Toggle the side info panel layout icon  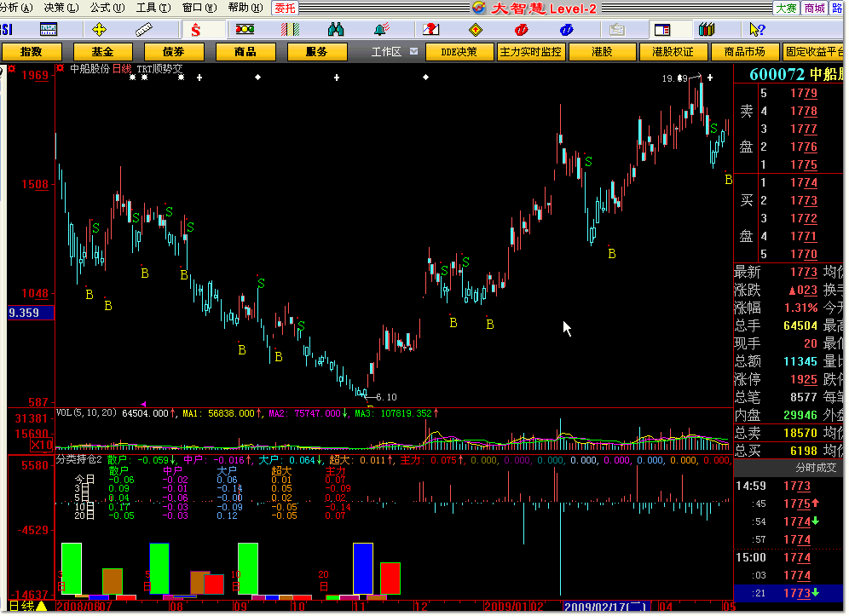[662, 29]
